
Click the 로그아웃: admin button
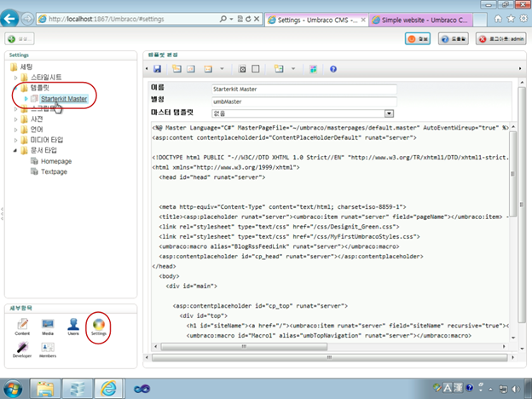[x=501, y=39]
